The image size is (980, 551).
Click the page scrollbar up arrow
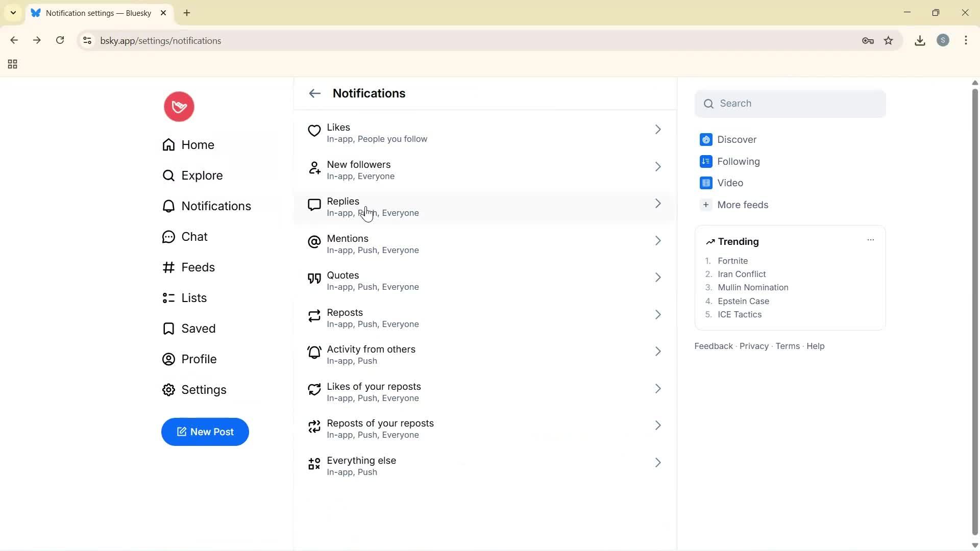coord(974,82)
